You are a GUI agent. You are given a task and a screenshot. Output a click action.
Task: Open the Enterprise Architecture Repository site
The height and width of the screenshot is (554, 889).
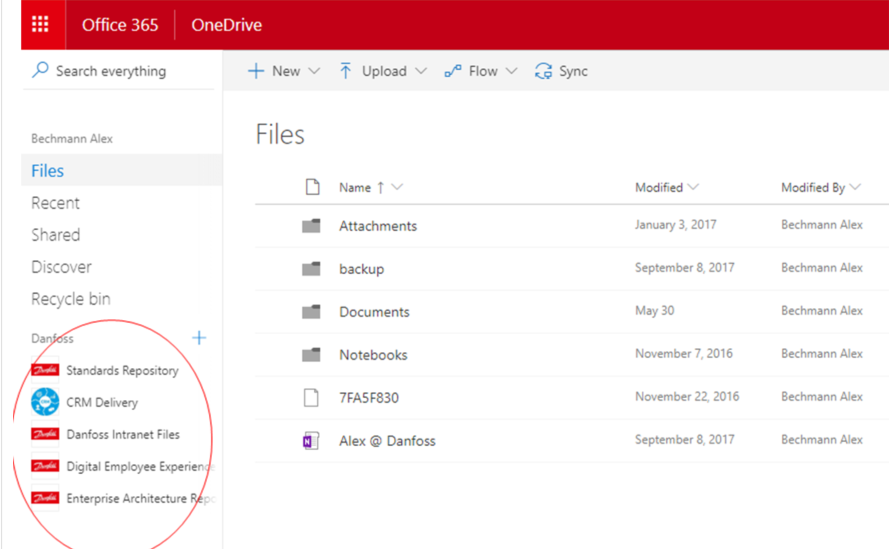[141, 498]
